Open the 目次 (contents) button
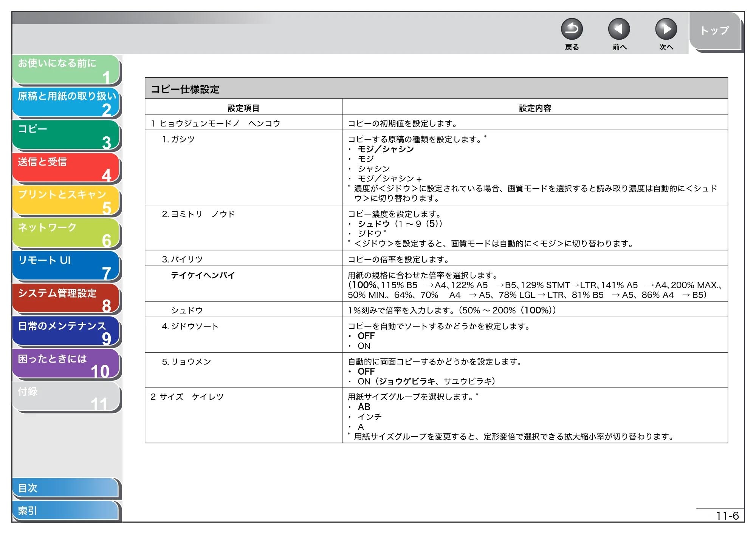This screenshot has width=756, height=534. (x=66, y=488)
